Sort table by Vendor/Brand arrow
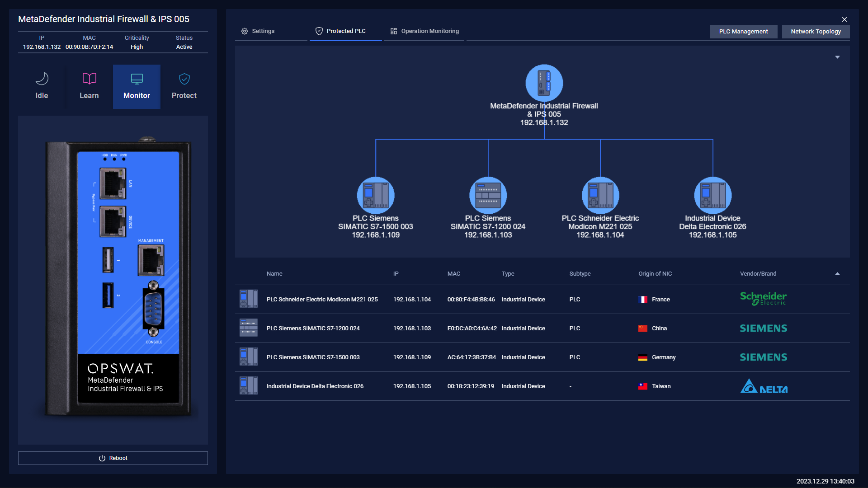Screen dimensions: 868x488 click(x=837, y=274)
